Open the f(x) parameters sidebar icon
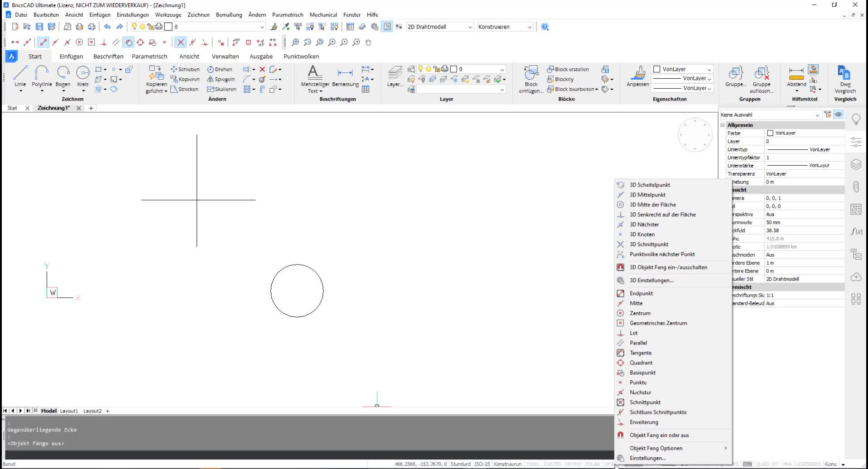Screen dimensions: 868x469 (x=856, y=231)
